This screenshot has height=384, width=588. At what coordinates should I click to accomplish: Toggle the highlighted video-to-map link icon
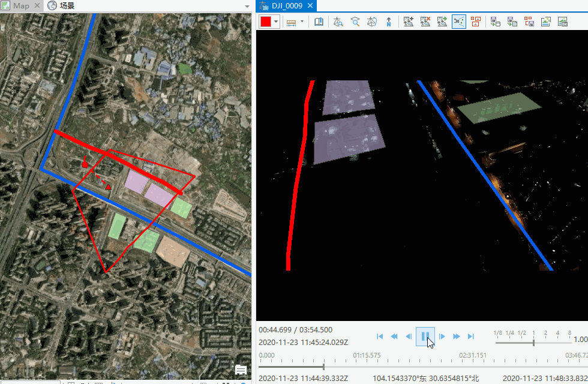(x=458, y=22)
